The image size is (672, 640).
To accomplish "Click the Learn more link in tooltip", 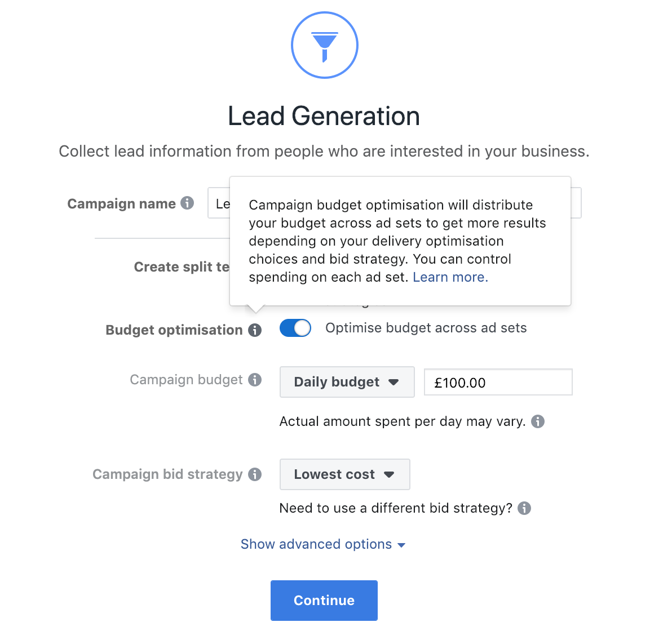I will (x=450, y=277).
